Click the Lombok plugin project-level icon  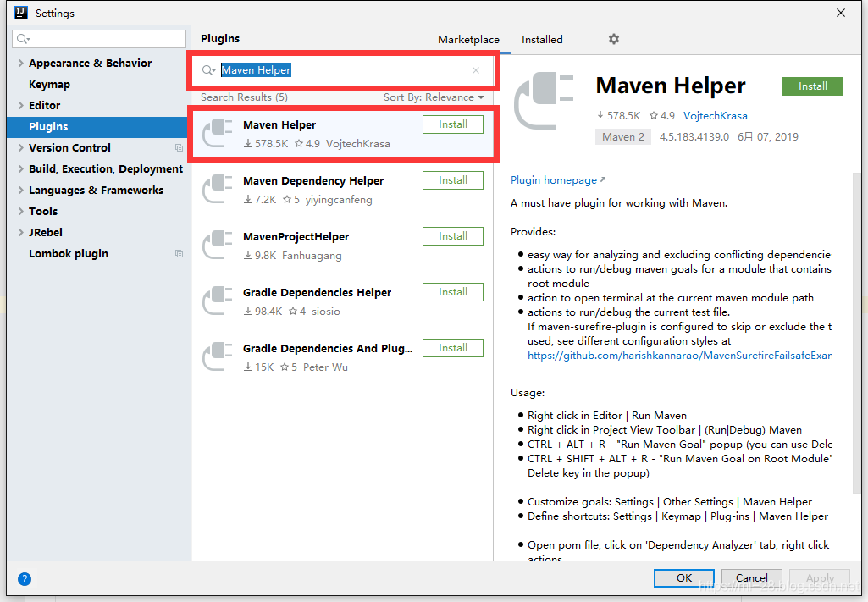179,253
